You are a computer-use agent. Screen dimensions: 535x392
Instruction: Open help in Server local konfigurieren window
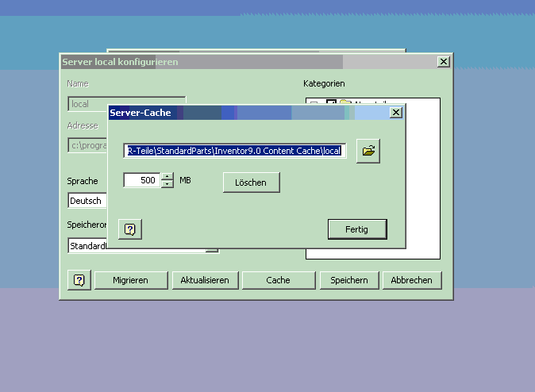[x=79, y=280]
